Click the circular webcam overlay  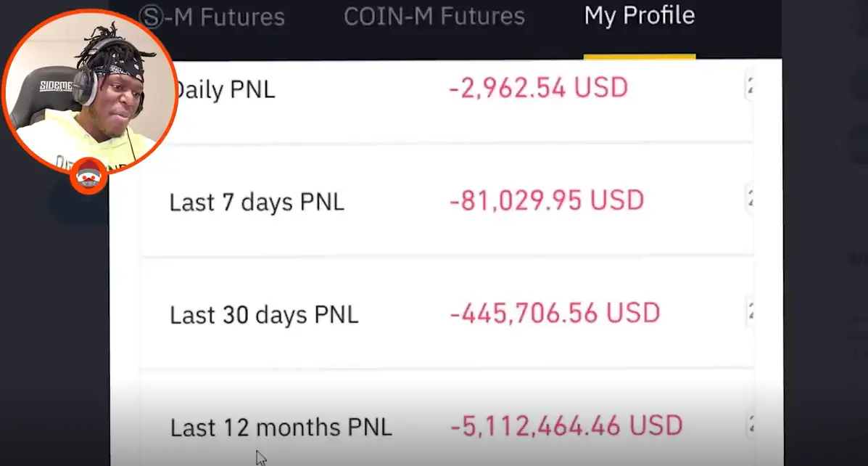click(x=90, y=91)
